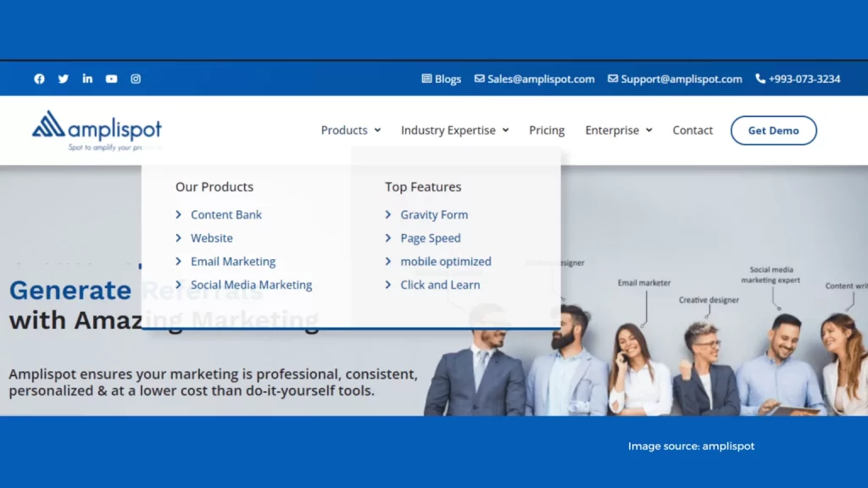
Task: Click the Sales@amplispot.com email link
Action: [535, 79]
